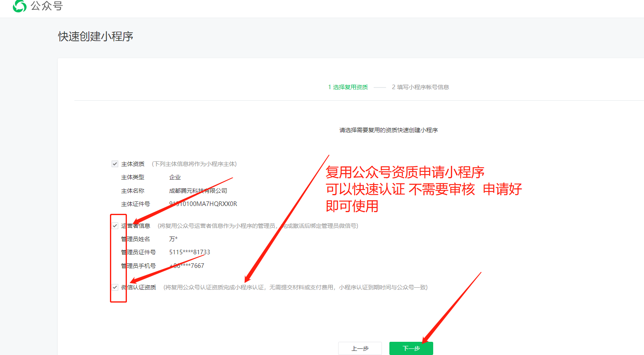Click the 微信认证资质 description hint text

point(296,287)
